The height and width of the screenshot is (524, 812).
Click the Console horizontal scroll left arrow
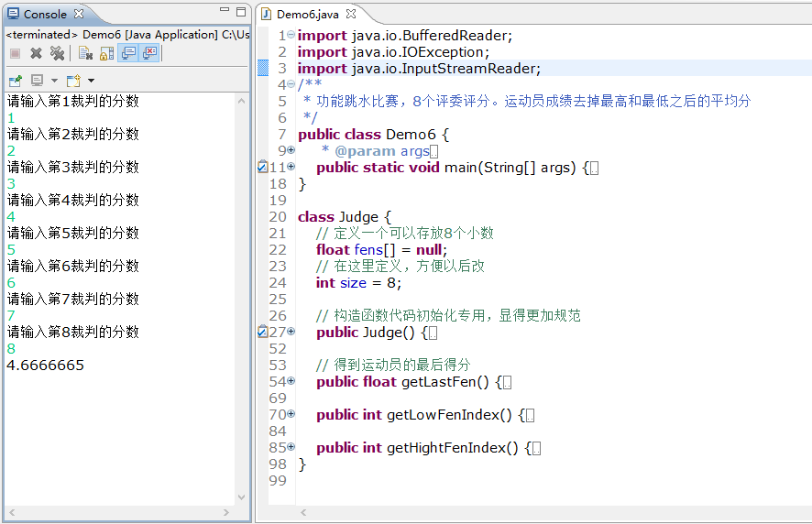click(12, 513)
